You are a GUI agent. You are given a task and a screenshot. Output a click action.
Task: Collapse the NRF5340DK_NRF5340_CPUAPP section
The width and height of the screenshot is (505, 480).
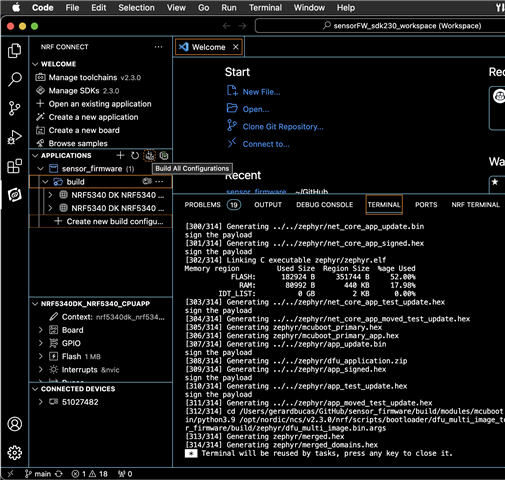tap(35, 304)
